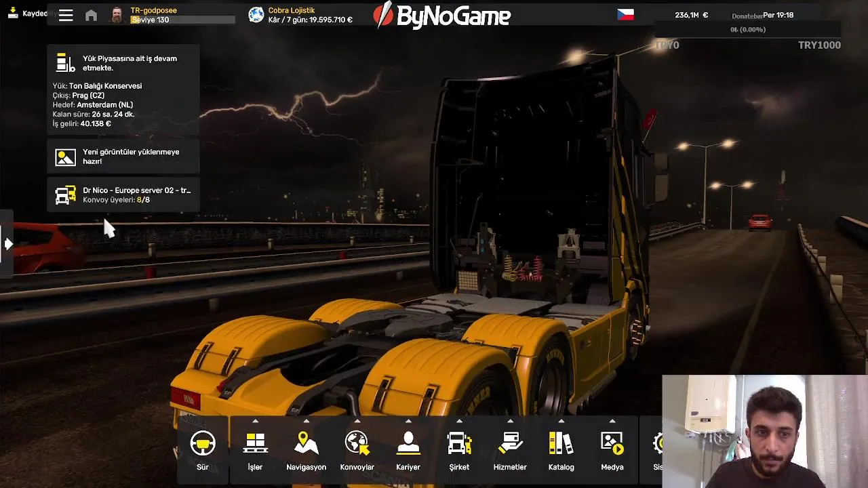Click the Konvoy üyeleri 8/8 text
Viewport: 868px width, 488px height.
(116, 200)
